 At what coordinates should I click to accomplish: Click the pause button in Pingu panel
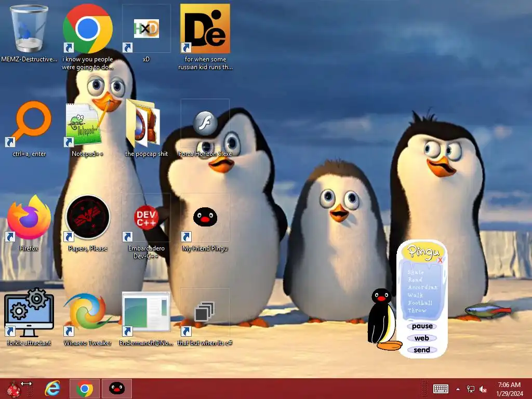tap(422, 326)
